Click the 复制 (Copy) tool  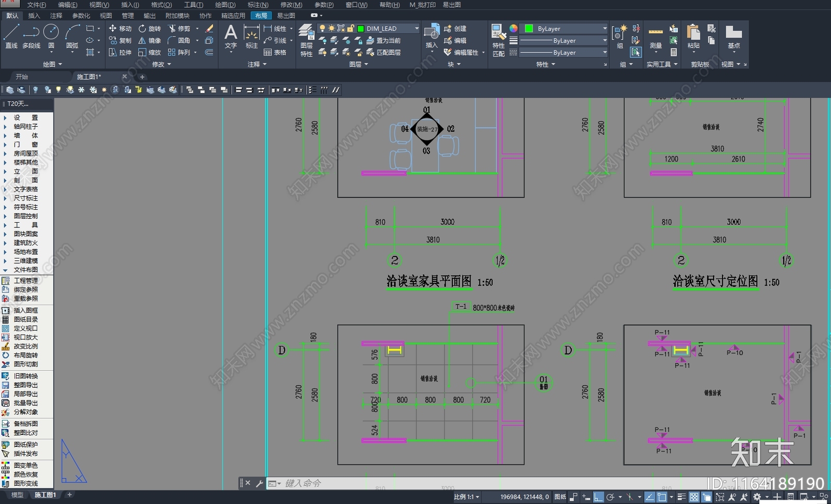pyautogui.click(x=120, y=40)
